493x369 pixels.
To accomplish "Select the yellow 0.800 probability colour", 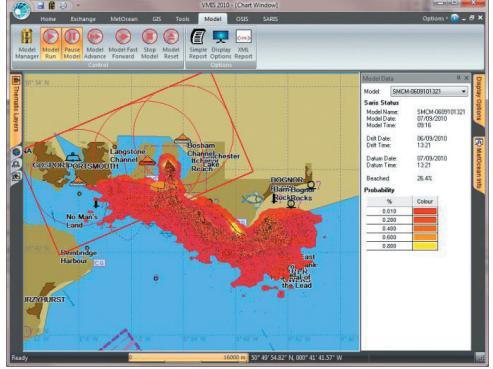I will pos(425,246).
